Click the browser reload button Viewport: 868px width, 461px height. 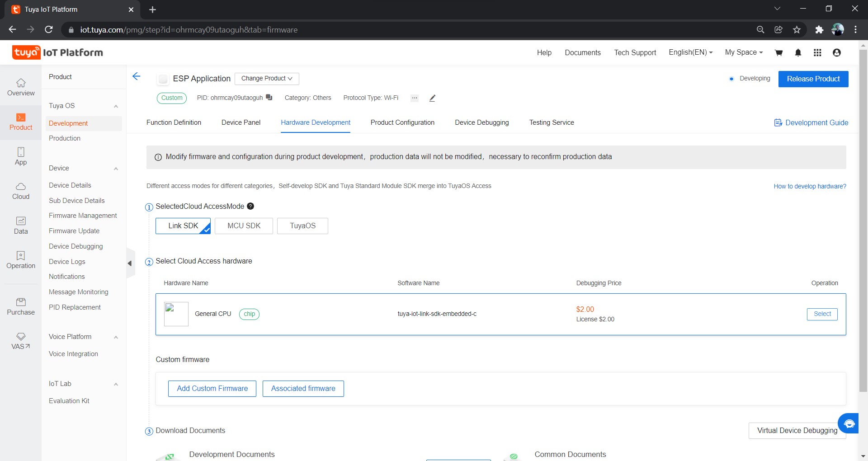[x=49, y=30]
